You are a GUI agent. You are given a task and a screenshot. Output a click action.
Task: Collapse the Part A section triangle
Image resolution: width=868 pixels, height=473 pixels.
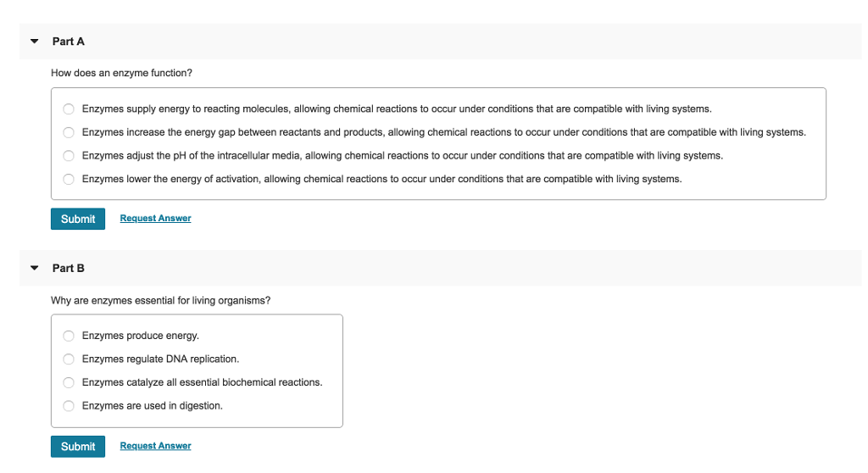pyautogui.click(x=34, y=42)
